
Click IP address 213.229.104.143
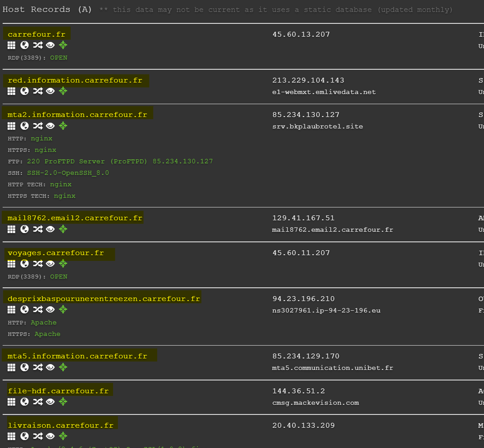tap(308, 80)
